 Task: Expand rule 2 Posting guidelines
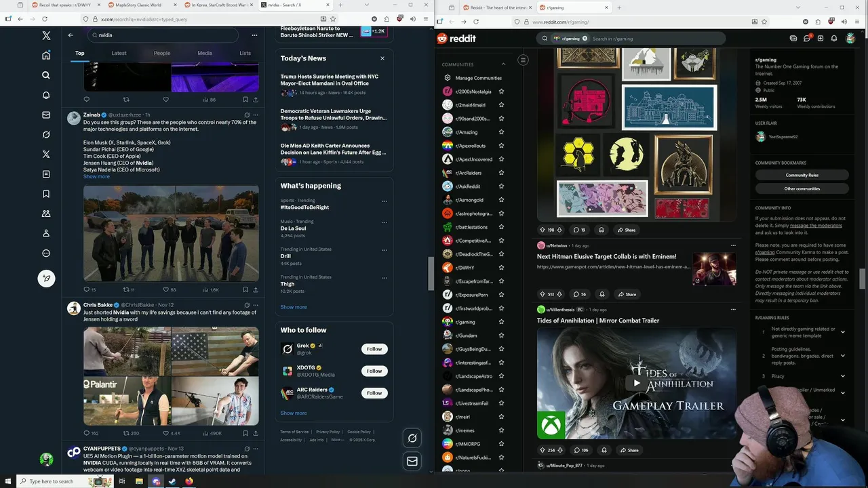[x=843, y=356]
